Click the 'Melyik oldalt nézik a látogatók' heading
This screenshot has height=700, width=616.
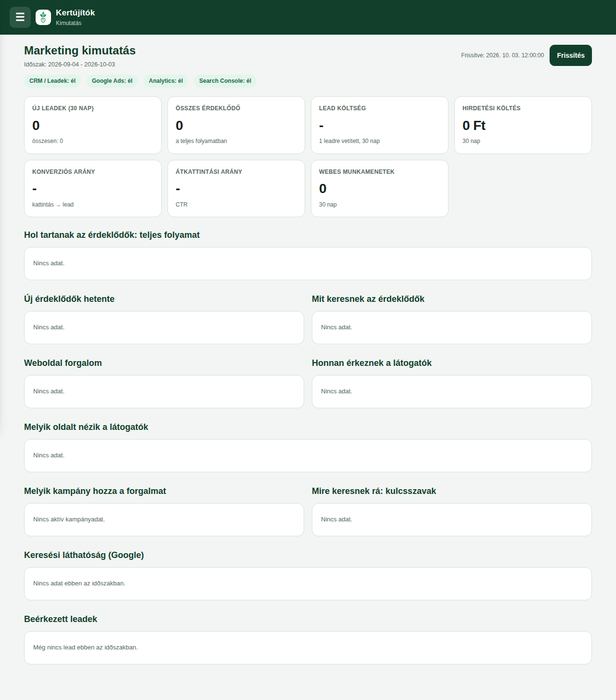tap(86, 427)
